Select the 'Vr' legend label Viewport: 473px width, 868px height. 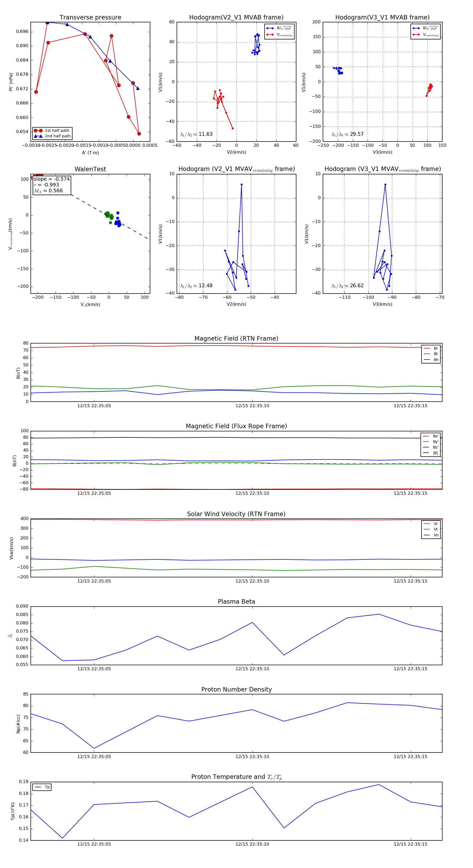tap(436, 524)
